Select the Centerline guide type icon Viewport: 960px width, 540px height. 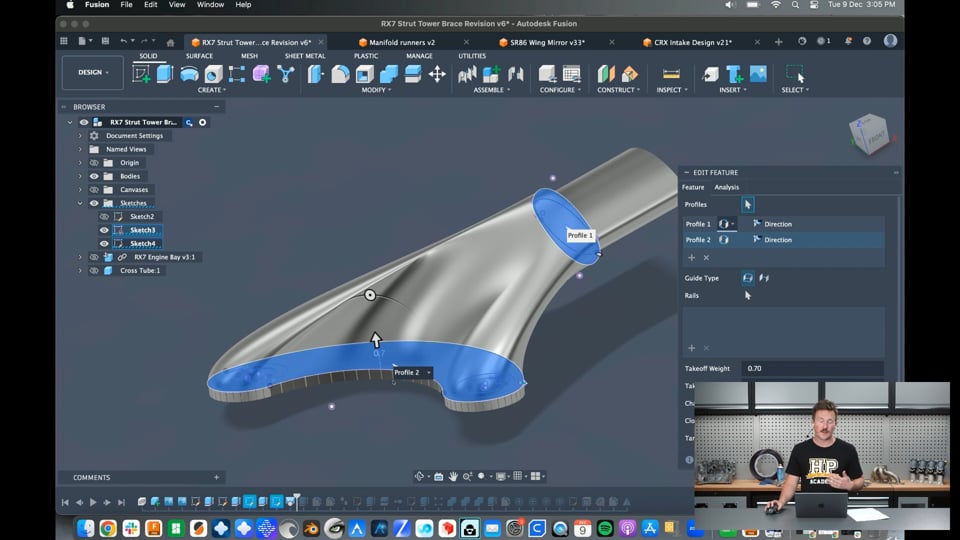[764, 278]
